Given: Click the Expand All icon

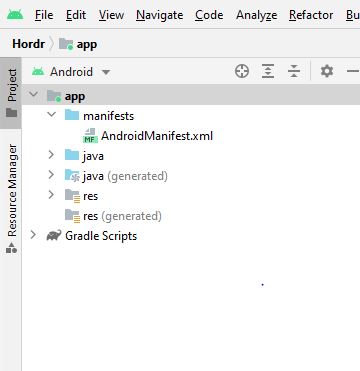Looking at the screenshot, I should (x=268, y=71).
